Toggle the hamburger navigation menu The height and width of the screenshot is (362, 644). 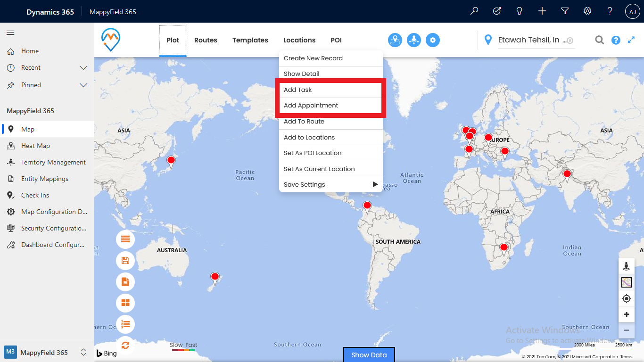point(10,33)
